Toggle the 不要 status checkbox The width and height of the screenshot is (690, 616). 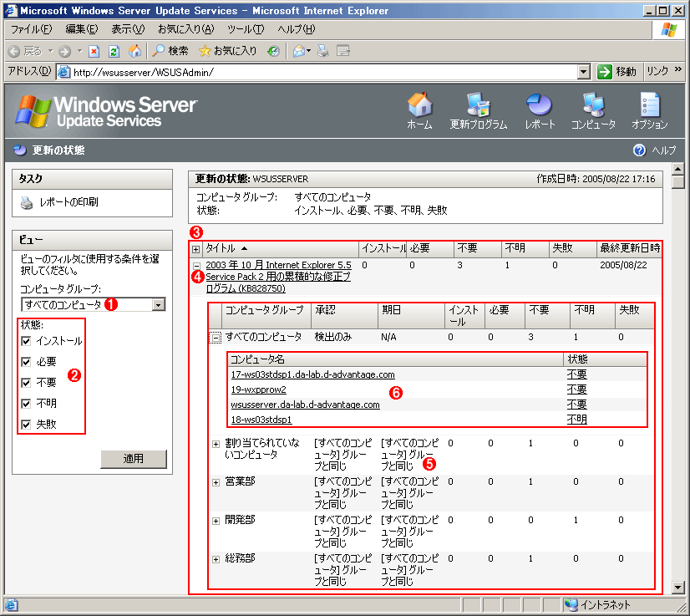[x=26, y=383]
